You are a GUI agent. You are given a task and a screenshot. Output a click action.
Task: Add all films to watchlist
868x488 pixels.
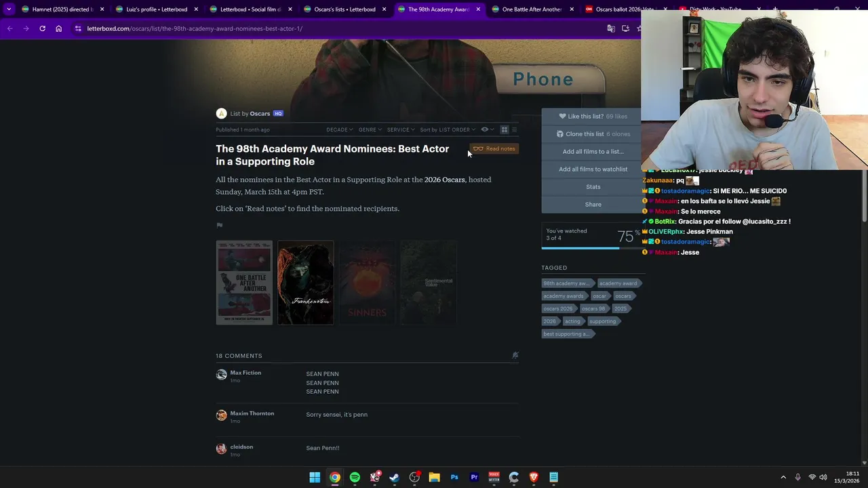pyautogui.click(x=593, y=169)
